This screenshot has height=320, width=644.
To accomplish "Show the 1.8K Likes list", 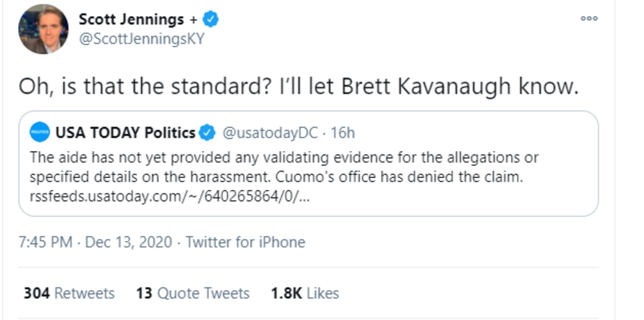I will pos(305,293).
